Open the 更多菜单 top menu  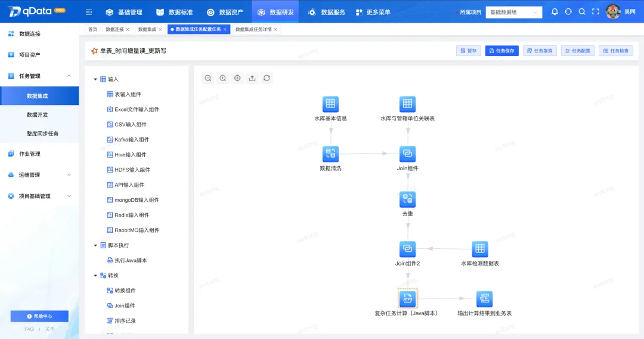[373, 13]
